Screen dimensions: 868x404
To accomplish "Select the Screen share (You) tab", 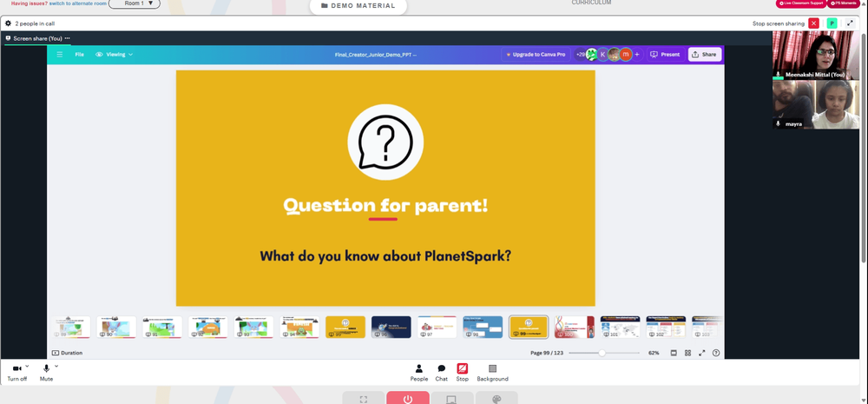I will tap(37, 38).
